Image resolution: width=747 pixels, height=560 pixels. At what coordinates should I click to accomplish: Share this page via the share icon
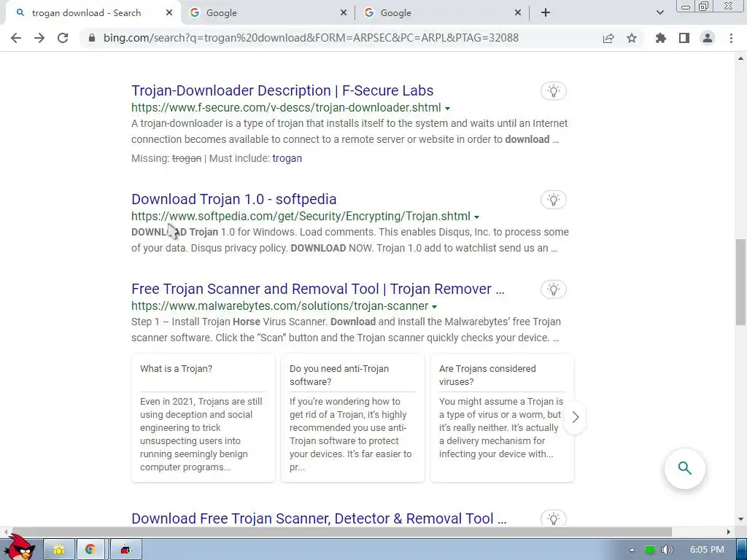click(x=608, y=38)
